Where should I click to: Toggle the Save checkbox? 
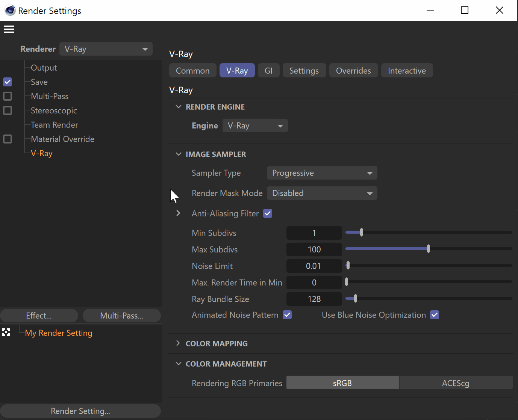(x=8, y=82)
